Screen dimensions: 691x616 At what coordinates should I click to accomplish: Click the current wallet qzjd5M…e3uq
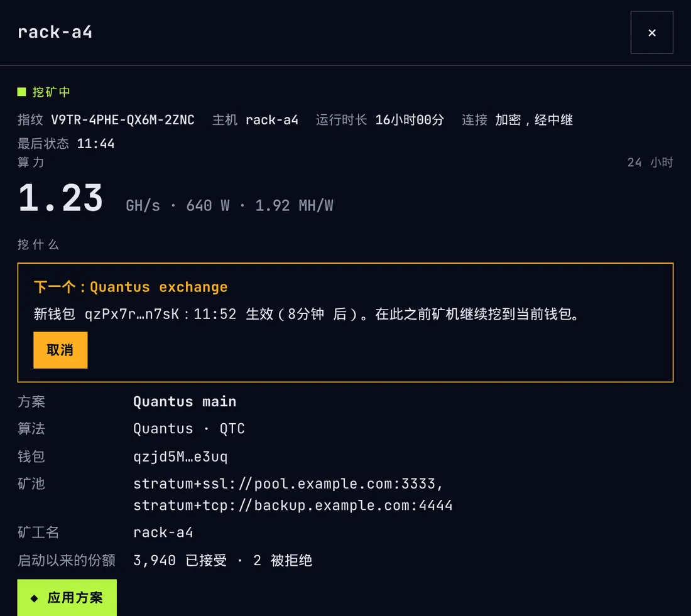click(180, 457)
